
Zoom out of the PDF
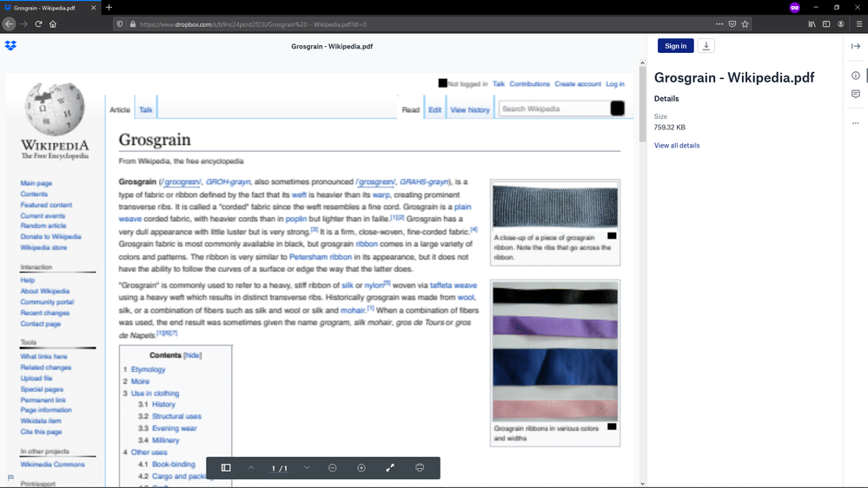[x=332, y=468]
